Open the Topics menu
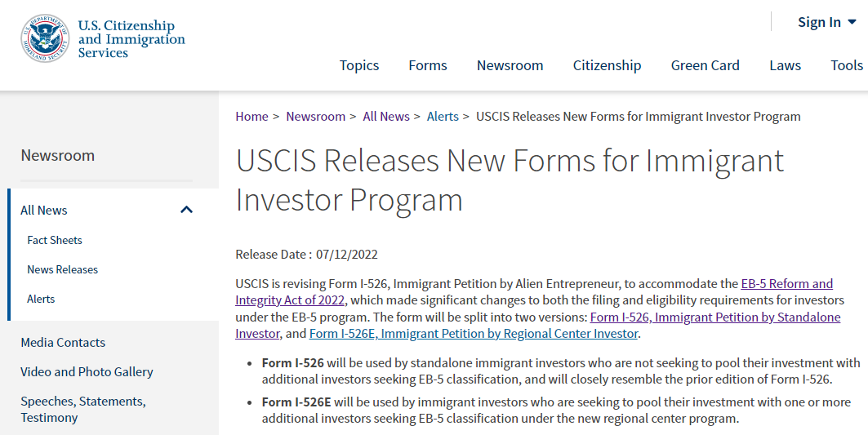Viewport: 868px width, 435px height. (x=359, y=65)
